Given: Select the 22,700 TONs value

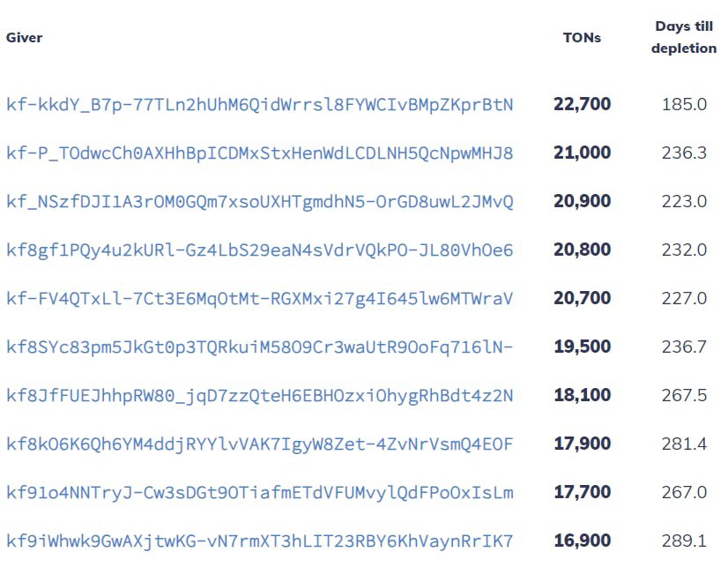Looking at the screenshot, I should [x=583, y=104].
